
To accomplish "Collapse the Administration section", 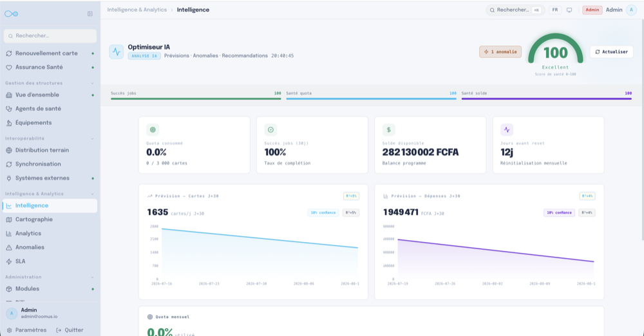I will 92,277.
